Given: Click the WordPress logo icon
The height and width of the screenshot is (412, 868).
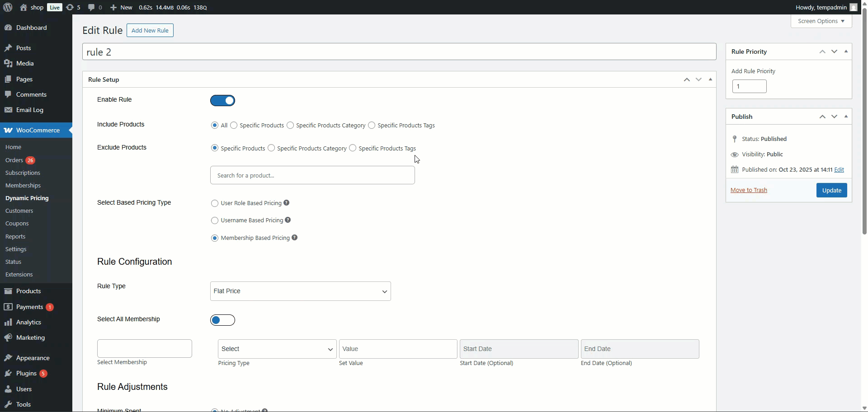Looking at the screenshot, I should (x=8, y=7).
